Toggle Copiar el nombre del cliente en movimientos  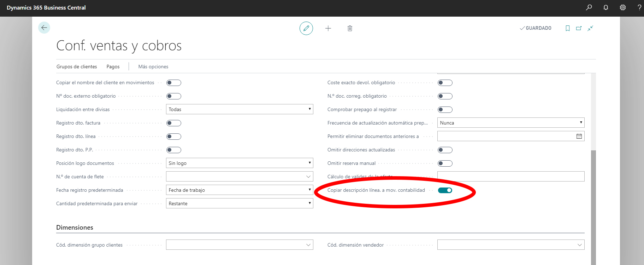[x=174, y=83]
